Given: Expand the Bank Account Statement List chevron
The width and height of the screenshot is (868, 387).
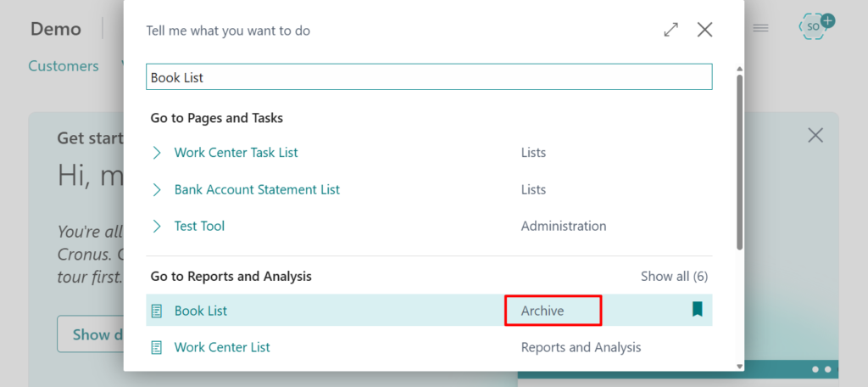Looking at the screenshot, I should pos(157,190).
